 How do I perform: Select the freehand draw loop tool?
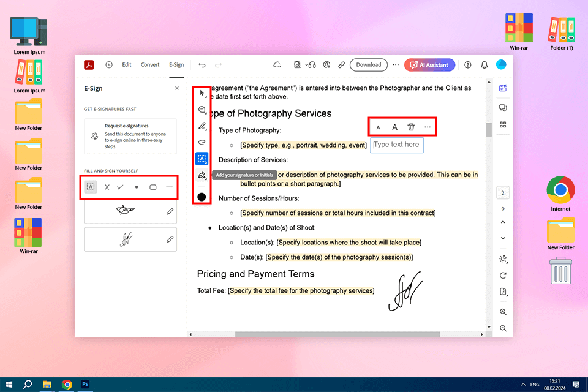pyautogui.click(x=202, y=142)
